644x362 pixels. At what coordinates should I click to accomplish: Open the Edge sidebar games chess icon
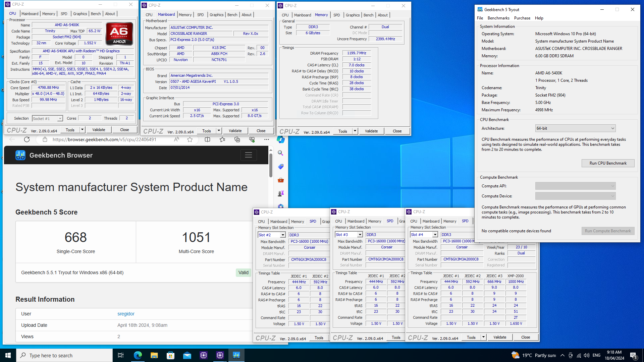tap(281, 193)
